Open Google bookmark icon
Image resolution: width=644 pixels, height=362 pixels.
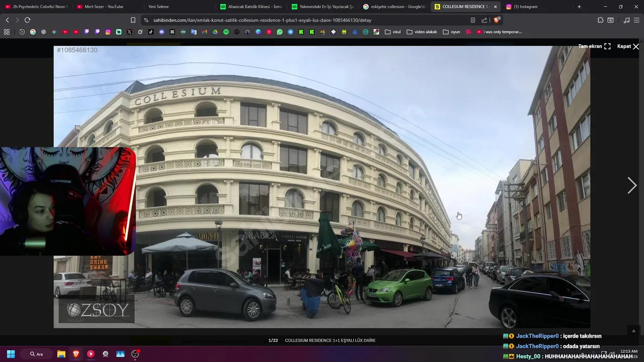tap(33, 32)
